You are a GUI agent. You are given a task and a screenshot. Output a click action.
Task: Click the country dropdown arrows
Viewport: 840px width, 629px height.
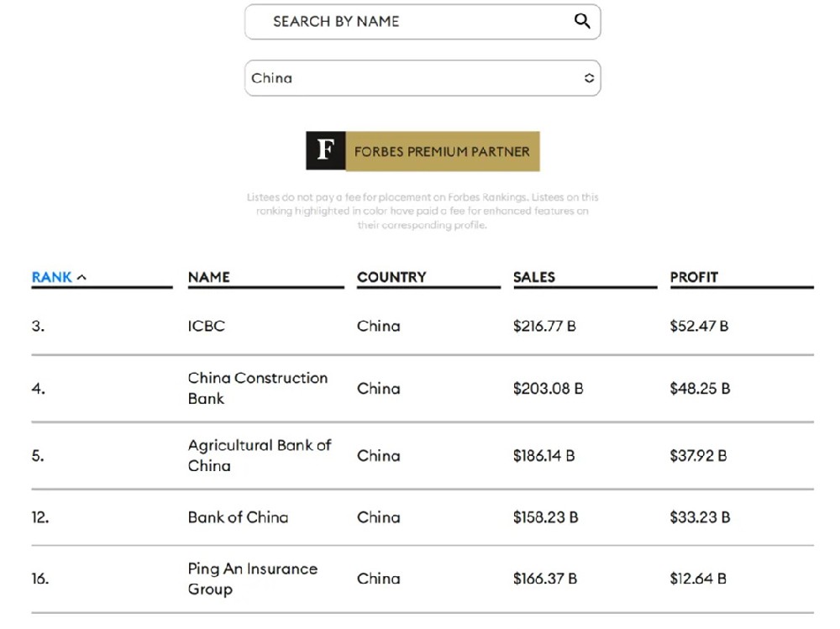click(589, 78)
